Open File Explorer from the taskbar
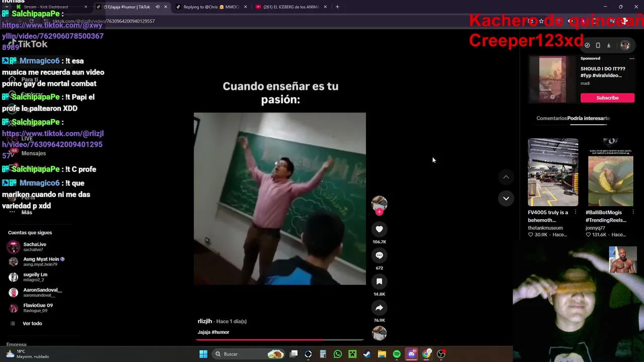The width and height of the screenshot is (644, 362). pos(382,354)
